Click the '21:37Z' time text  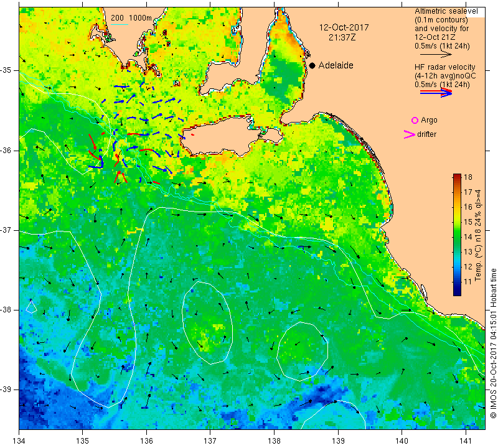(x=342, y=37)
